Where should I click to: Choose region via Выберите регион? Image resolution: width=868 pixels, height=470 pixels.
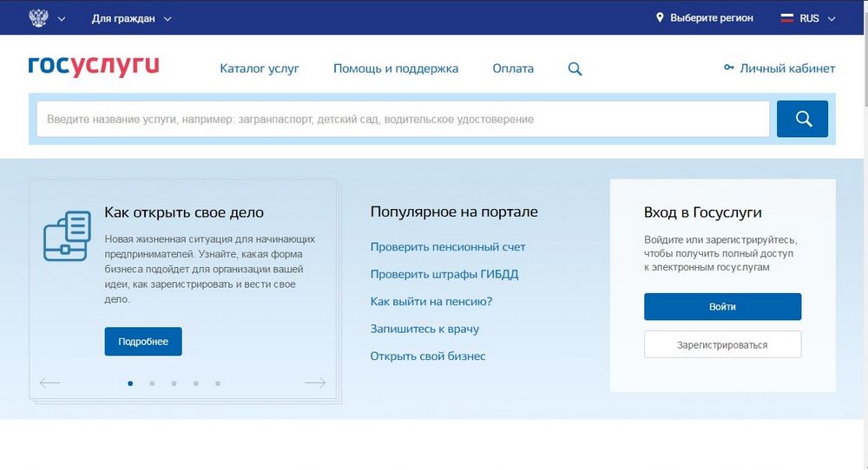(x=712, y=17)
